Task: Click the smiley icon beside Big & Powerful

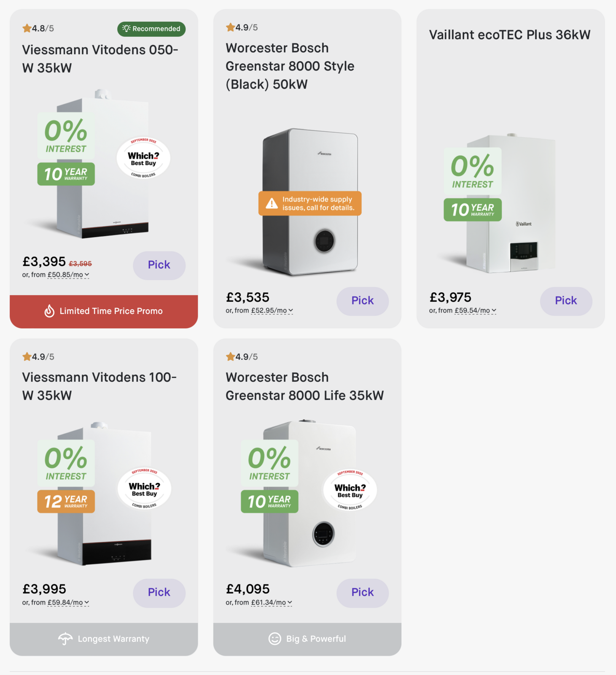Action: tap(274, 639)
